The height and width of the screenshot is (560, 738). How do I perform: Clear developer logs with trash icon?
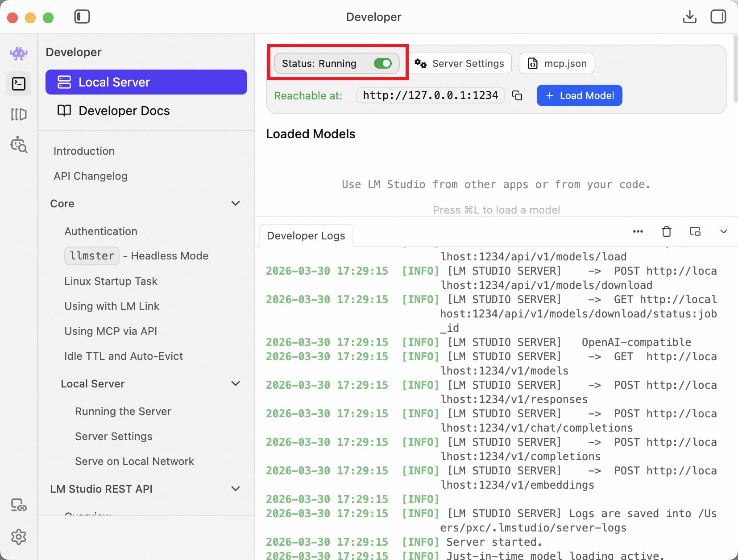pos(666,231)
